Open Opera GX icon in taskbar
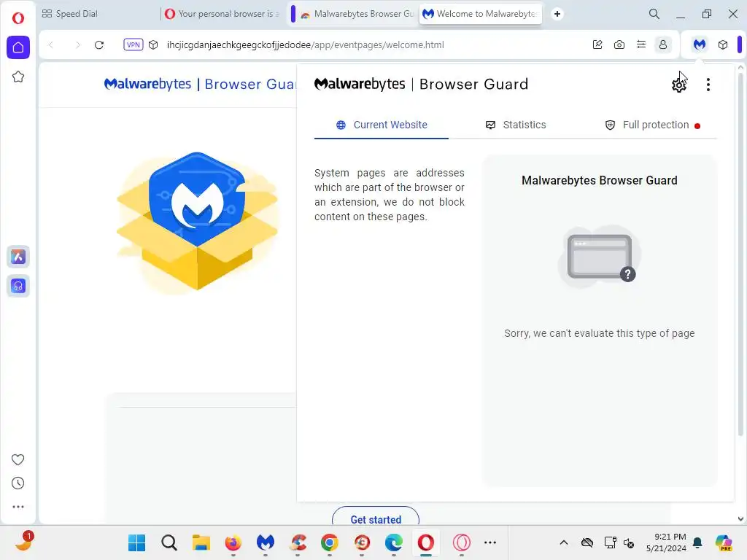 [462, 542]
